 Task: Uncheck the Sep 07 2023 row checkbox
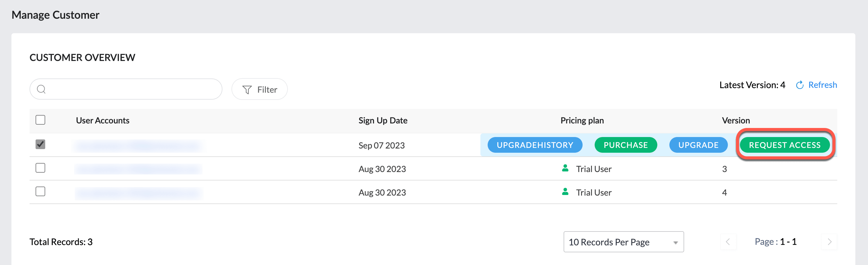point(40,145)
